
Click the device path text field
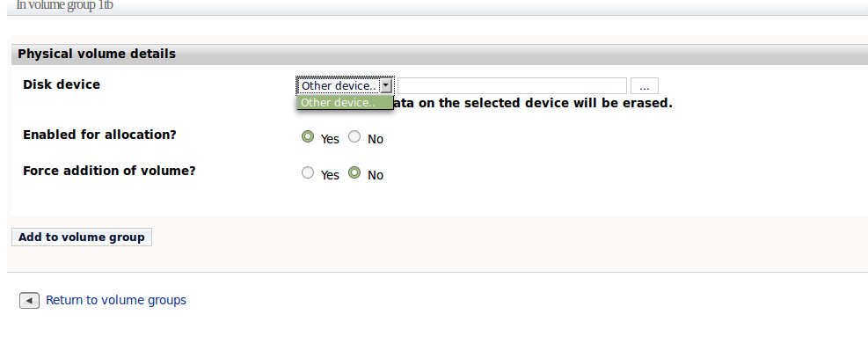coord(512,86)
